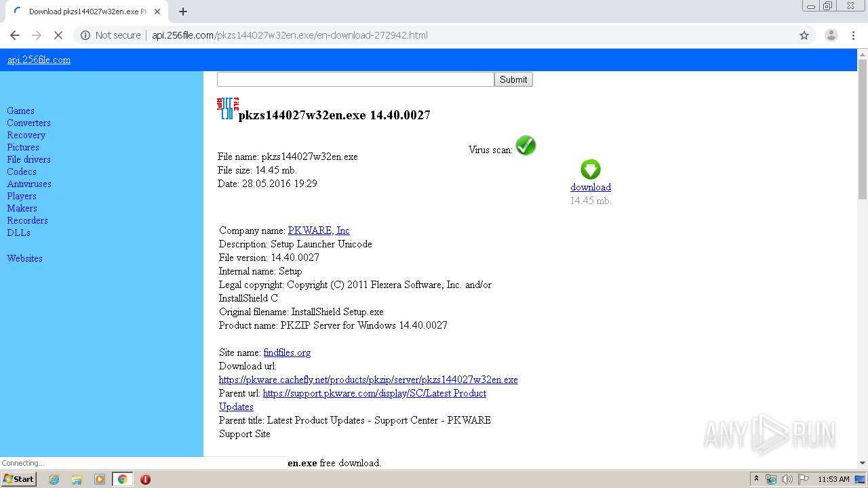
Task: Open the api.256file.com header link
Action: coord(39,60)
